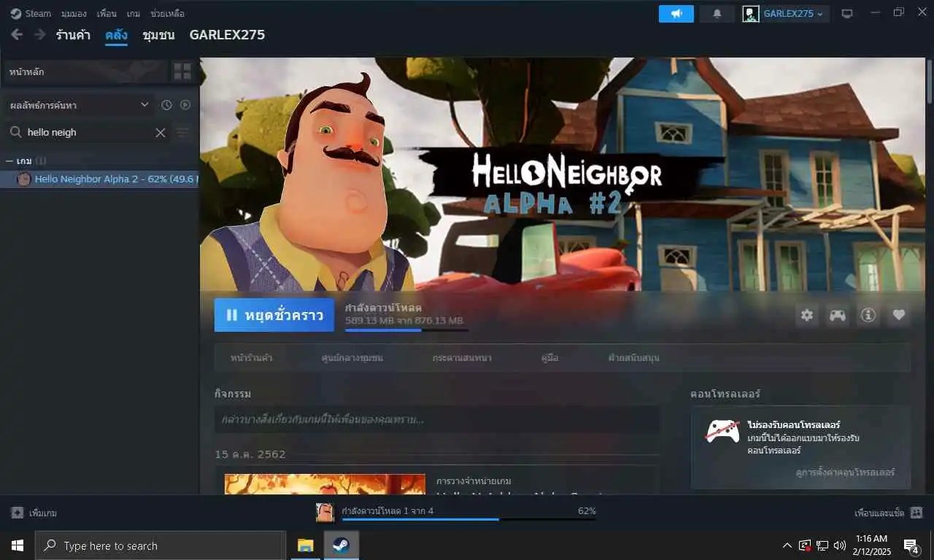Show hidden tray icons chevron
934x560 pixels.
787,545
